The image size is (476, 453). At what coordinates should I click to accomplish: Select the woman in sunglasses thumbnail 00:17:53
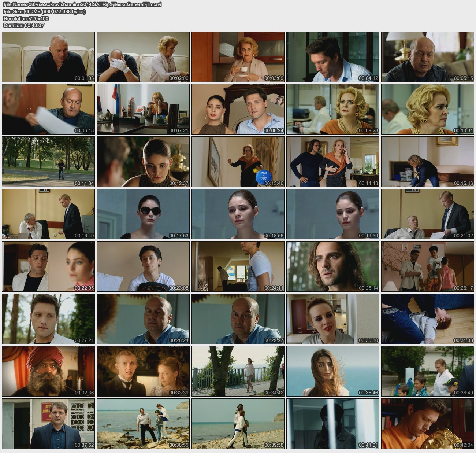tap(143, 214)
